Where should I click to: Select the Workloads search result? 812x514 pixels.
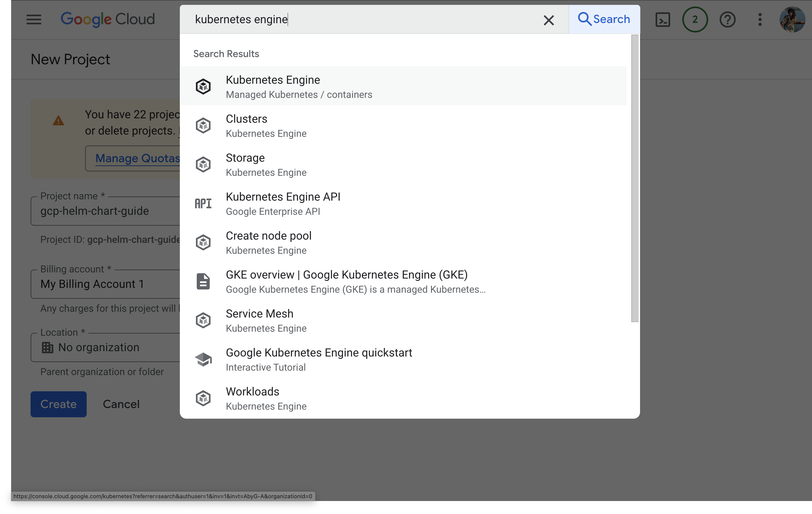[x=253, y=398]
